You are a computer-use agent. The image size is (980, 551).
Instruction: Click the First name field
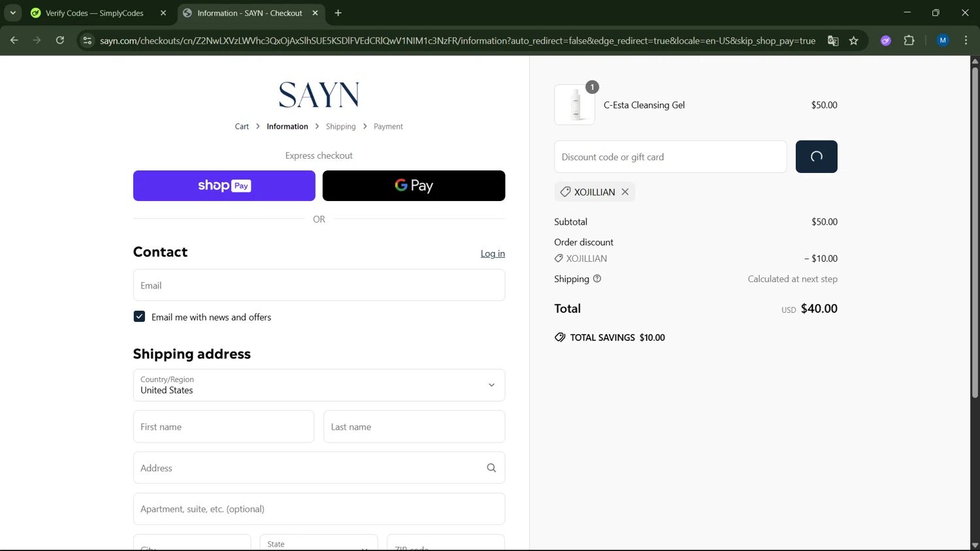(223, 427)
